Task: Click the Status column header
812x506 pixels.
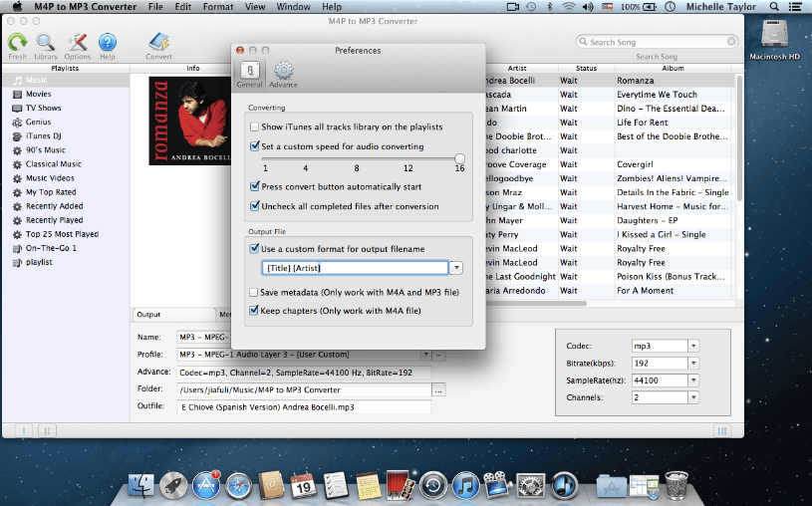Action: (586, 68)
